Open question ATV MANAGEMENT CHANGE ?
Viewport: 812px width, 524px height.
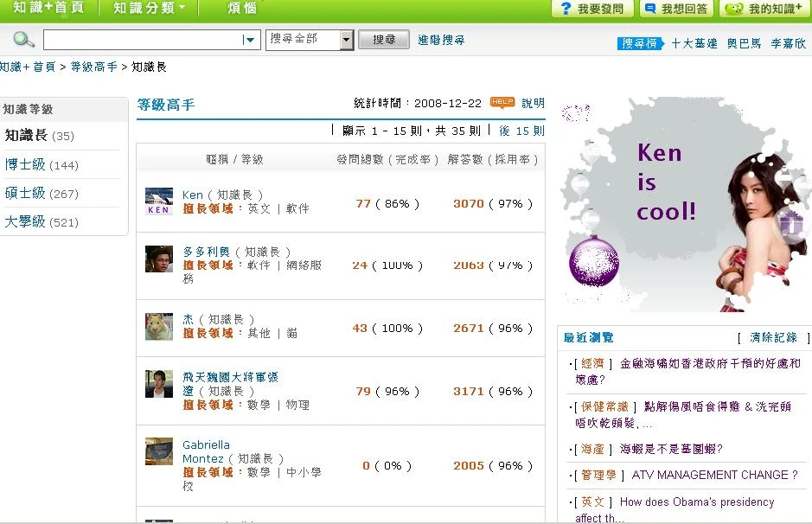click(x=714, y=475)
